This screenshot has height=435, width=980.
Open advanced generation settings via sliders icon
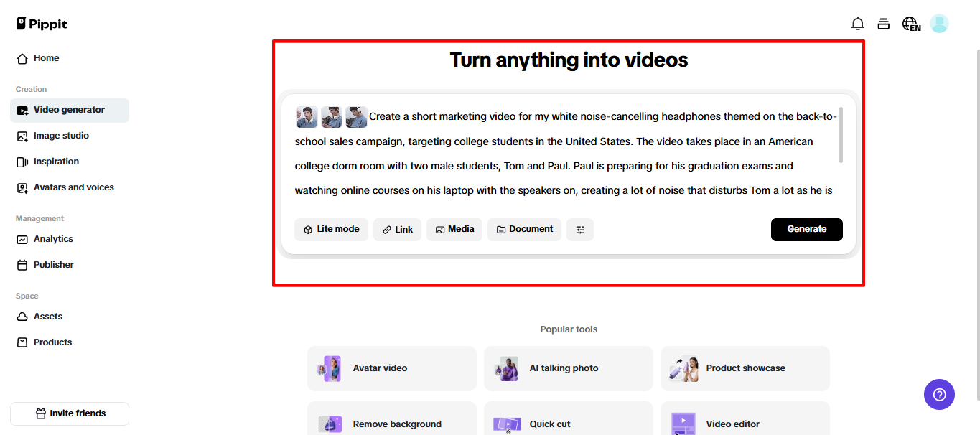coord(580,229)
